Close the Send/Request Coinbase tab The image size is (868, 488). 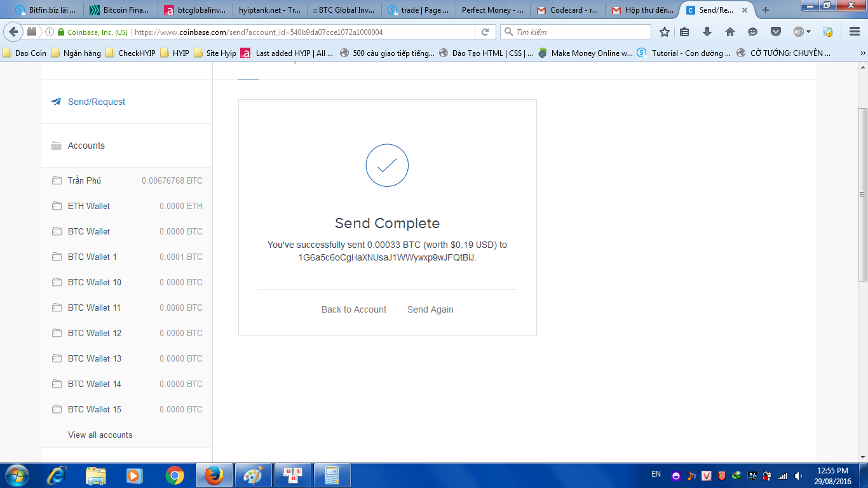click(x=745, y=10)
